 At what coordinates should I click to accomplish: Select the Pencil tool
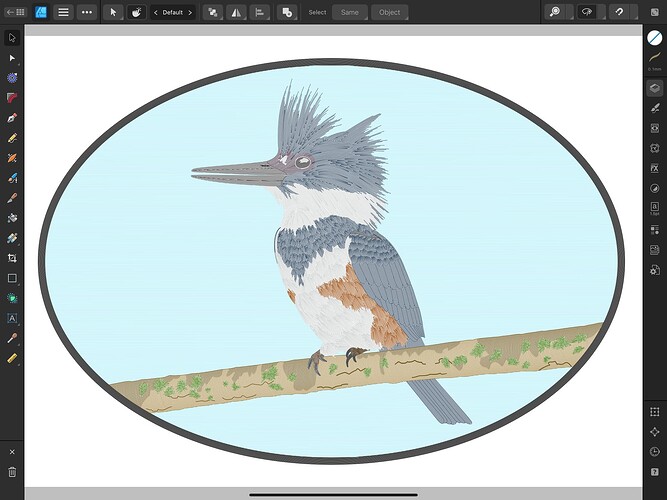point(12,138)
